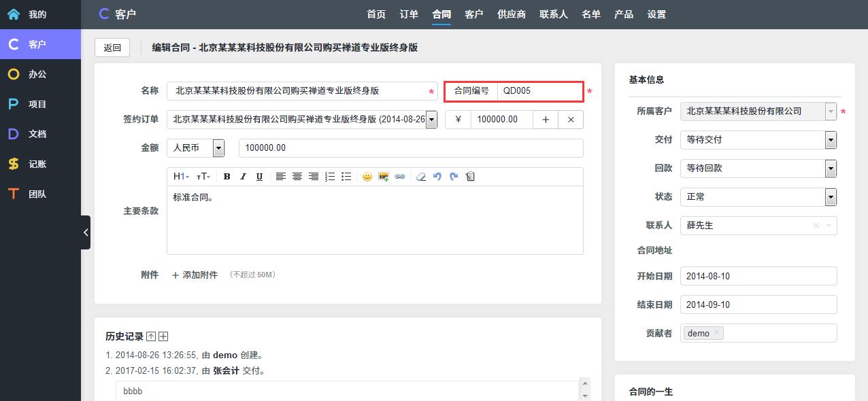Viewport: 868px width, 401px height.
Task: Toggle italic formatting in the editor
Action: pyautogui.click(x=243, y=177)
